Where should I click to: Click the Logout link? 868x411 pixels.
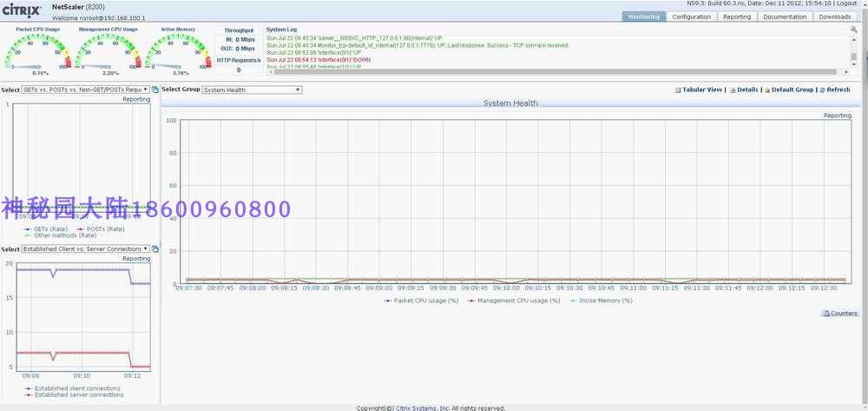point(845,3)
